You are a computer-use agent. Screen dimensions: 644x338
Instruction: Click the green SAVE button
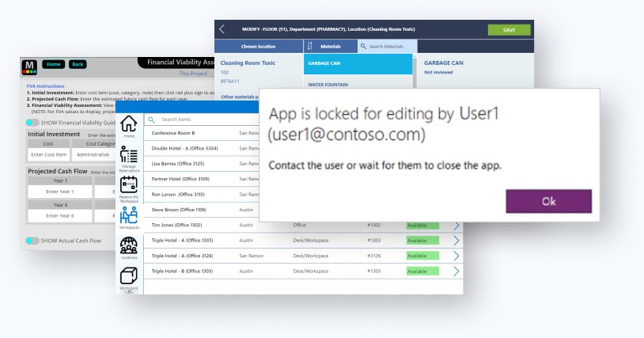click(x=509, y=30)
